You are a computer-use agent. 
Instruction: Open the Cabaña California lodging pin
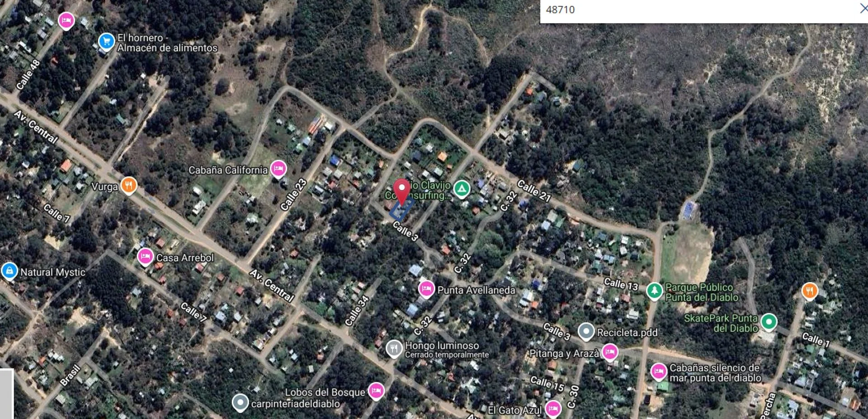(278, 169)
